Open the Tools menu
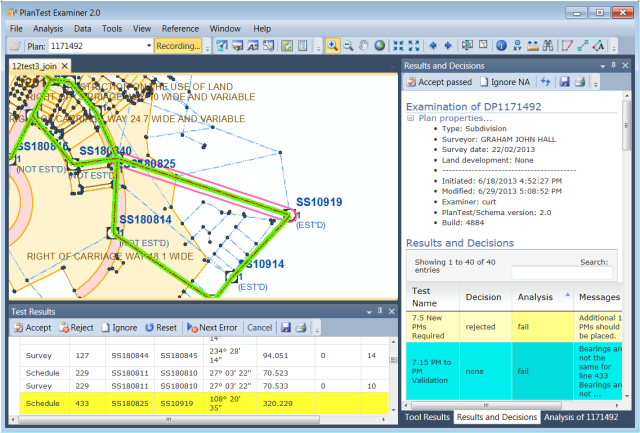This screenshot has width=640, height=433. tap(112, 29)
